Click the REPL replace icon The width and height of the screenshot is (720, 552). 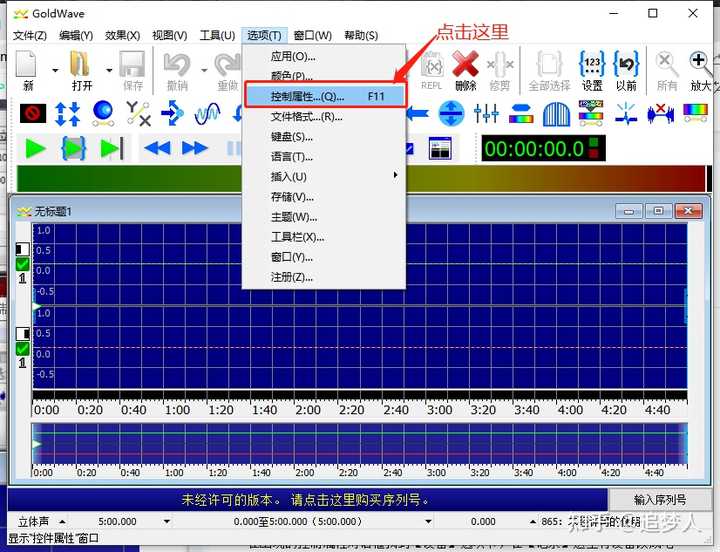point(432,64)
